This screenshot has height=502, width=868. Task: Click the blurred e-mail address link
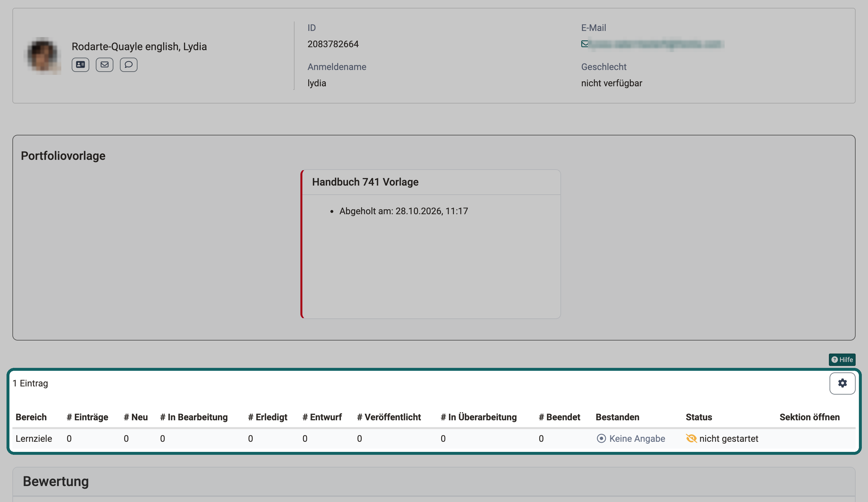point(656,44)
